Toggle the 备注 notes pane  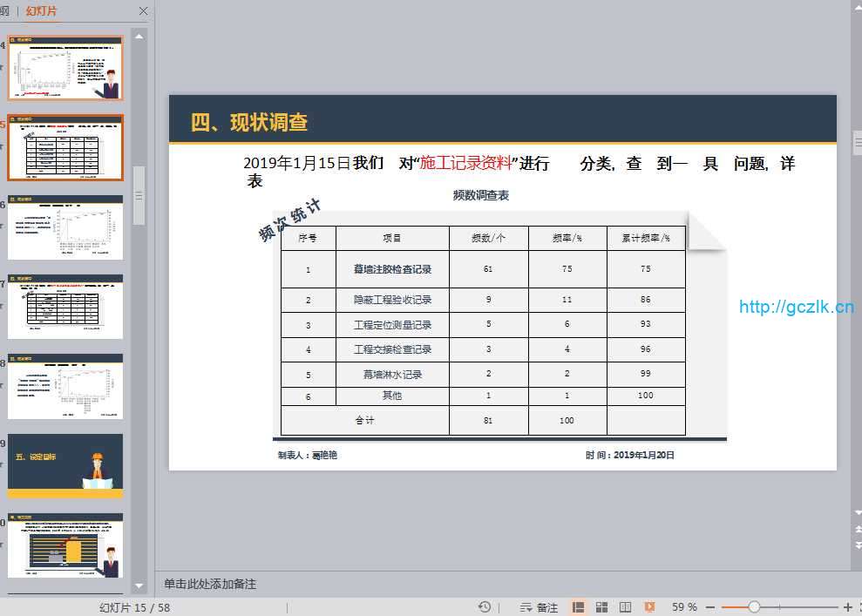click(x=539, y=607)
